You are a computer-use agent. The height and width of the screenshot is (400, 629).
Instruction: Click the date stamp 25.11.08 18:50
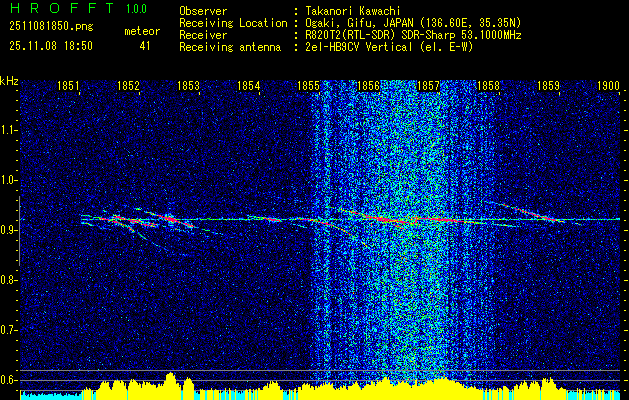(51, 46)
